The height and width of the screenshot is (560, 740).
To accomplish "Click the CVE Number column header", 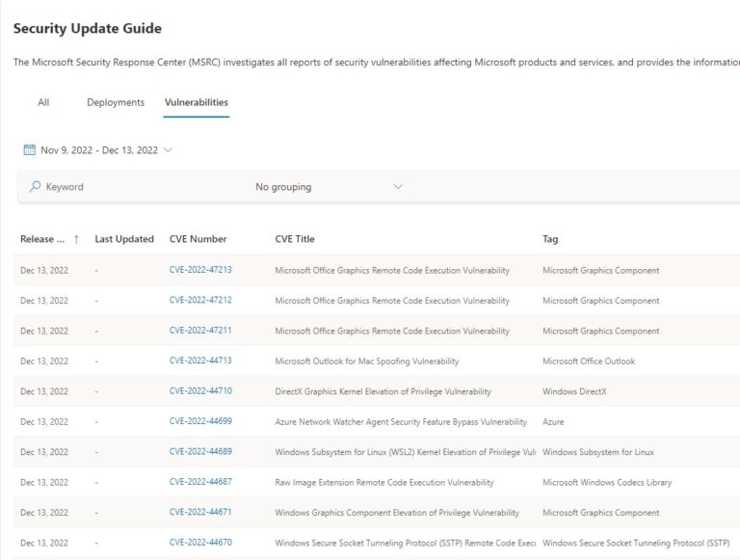I will pos(198,239).
